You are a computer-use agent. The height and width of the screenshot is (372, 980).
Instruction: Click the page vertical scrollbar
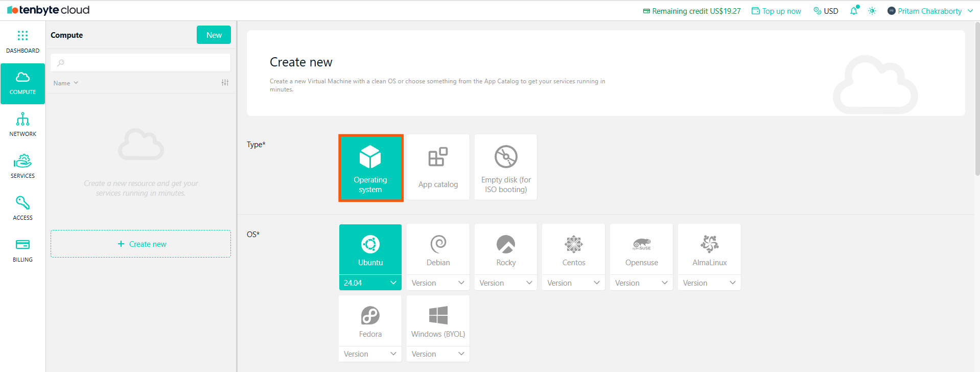tap(977, 99)
